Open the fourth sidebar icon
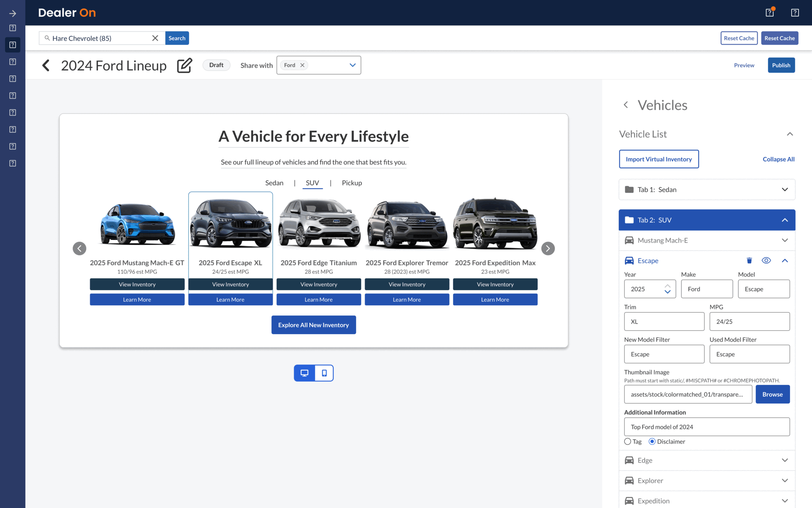 [13, 62]
